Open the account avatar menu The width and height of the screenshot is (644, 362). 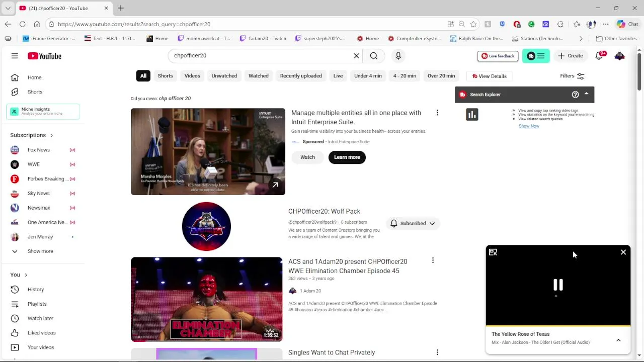(x=619, y=56)
